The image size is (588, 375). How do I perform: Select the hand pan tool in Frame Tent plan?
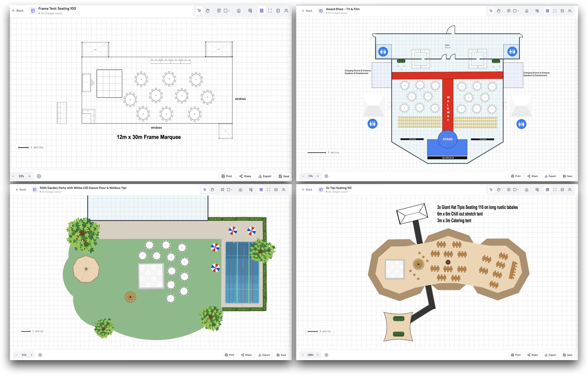pyautogui.click(x=208, y=11)
